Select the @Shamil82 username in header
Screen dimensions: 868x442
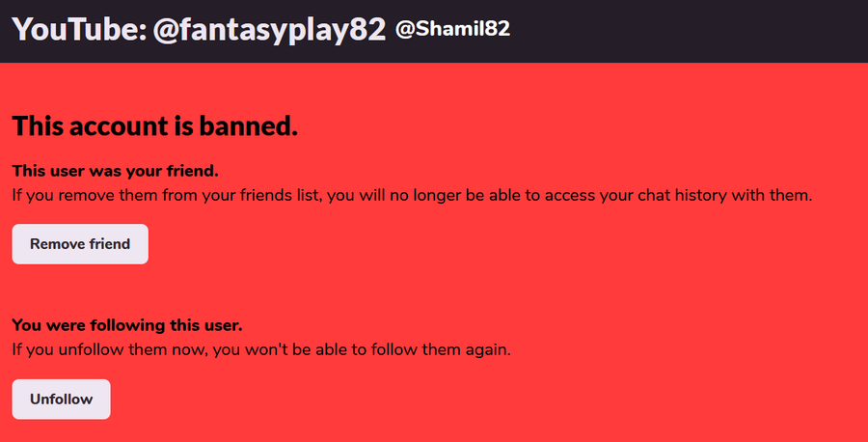click(x=452, y=29)
